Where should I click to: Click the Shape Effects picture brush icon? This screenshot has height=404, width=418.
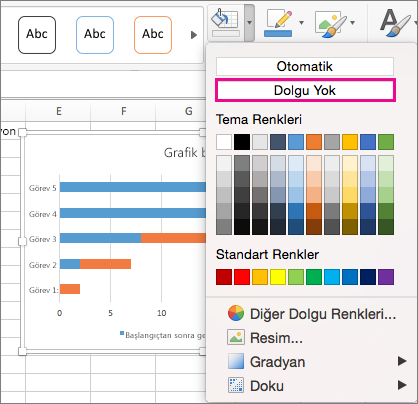coord(331,23)
